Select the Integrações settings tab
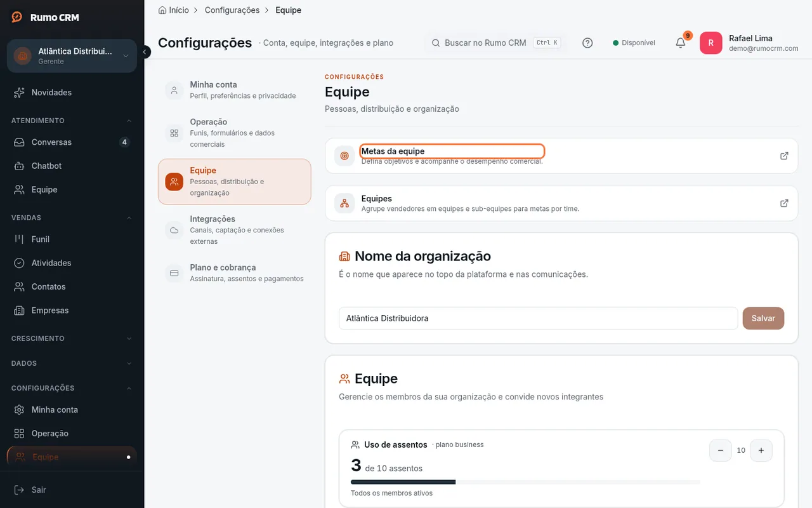Image resolution: width=812 pixels, height=508 pixels. pyautogui.click(x=234, y=230)
